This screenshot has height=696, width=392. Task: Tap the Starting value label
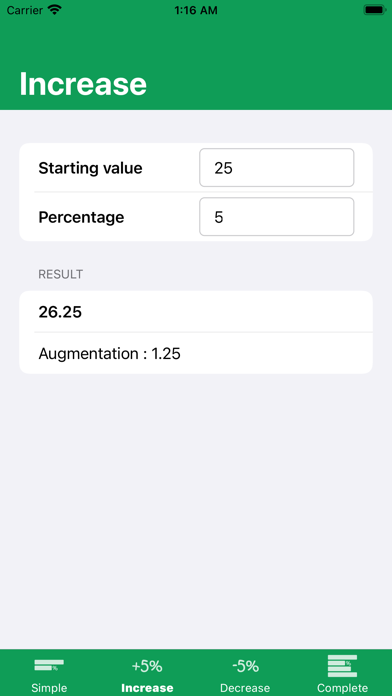pos(91,168)
